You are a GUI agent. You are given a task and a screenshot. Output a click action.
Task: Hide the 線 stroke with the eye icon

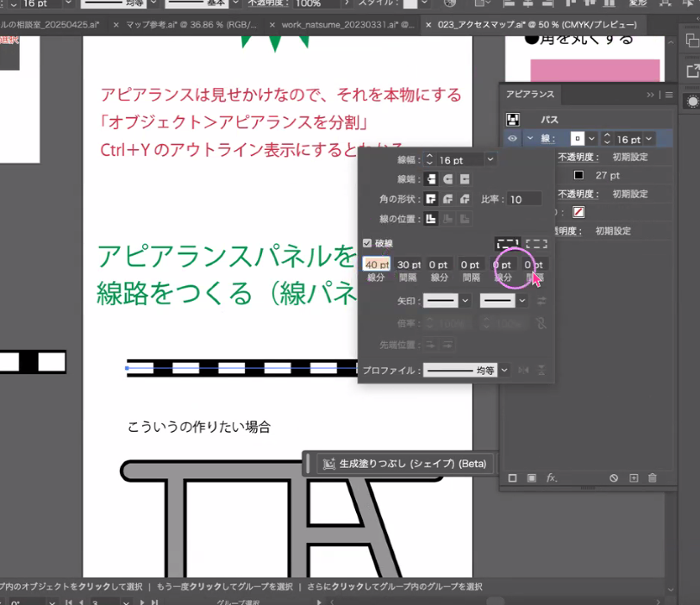click(512, 139)
